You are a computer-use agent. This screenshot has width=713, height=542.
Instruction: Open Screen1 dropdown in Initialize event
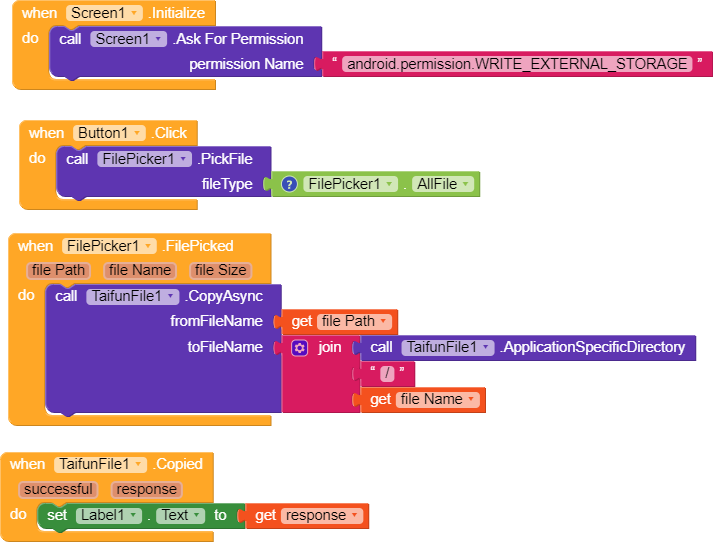point(105,13)
